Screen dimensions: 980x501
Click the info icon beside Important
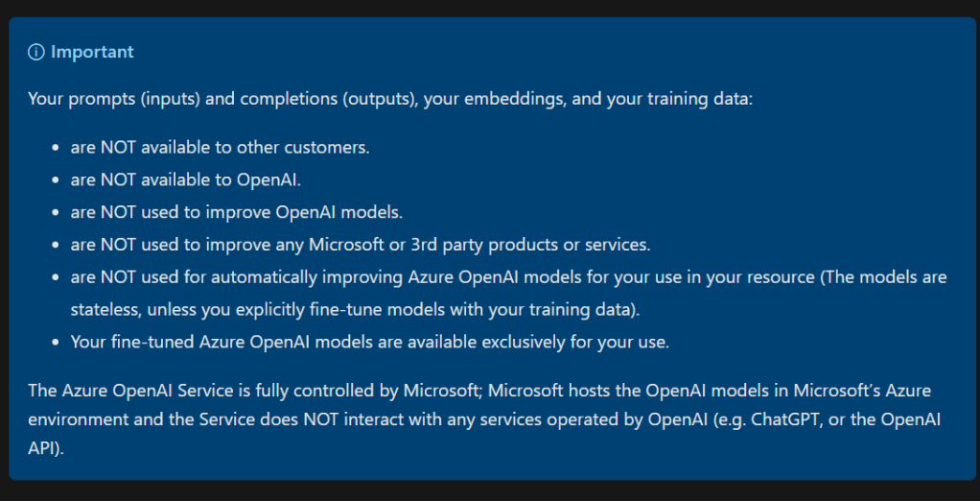coord(36,52)
